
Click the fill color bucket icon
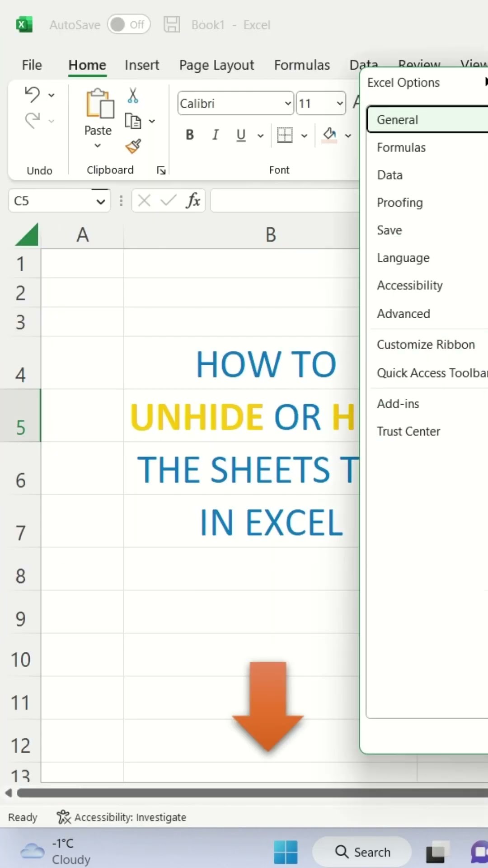[329, 134]
